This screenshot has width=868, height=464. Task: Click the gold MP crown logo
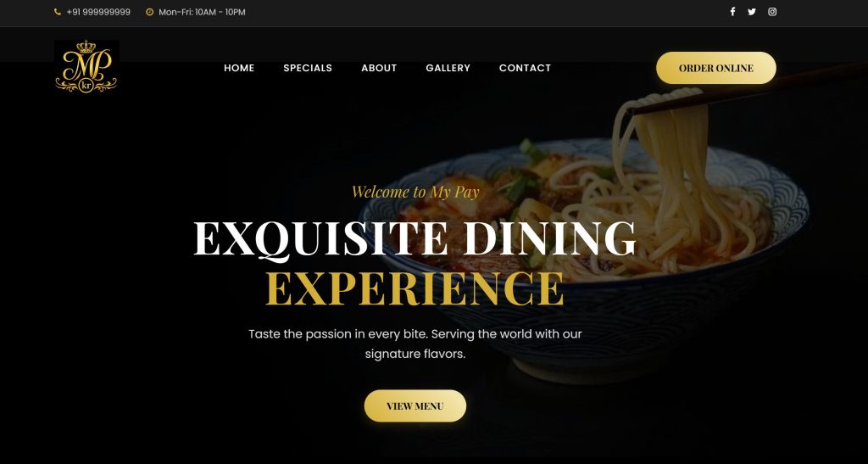click(86, 66)
